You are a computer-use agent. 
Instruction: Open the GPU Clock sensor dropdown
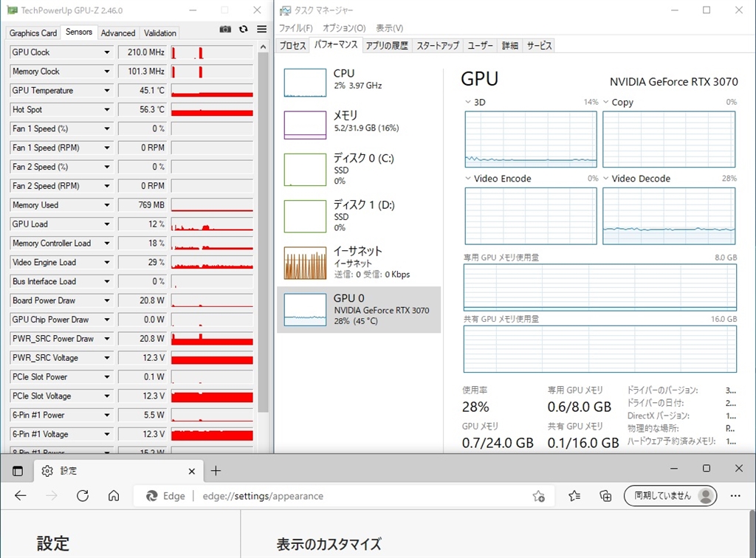point(107,52)
